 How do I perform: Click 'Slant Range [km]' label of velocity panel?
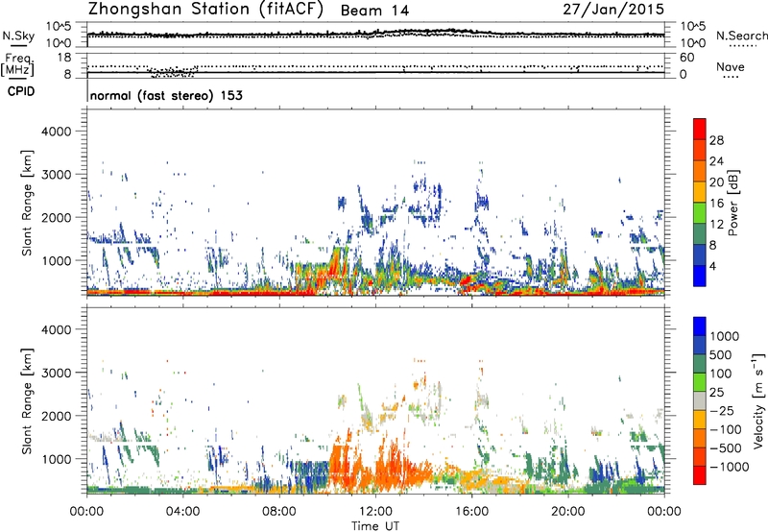click(x=27, y=401)
